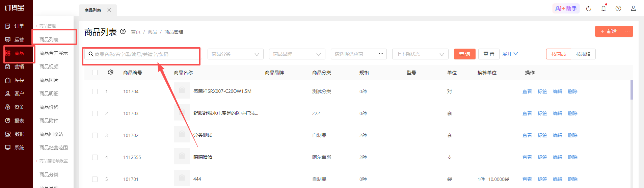Open 商品明细 submenu item

49,93
